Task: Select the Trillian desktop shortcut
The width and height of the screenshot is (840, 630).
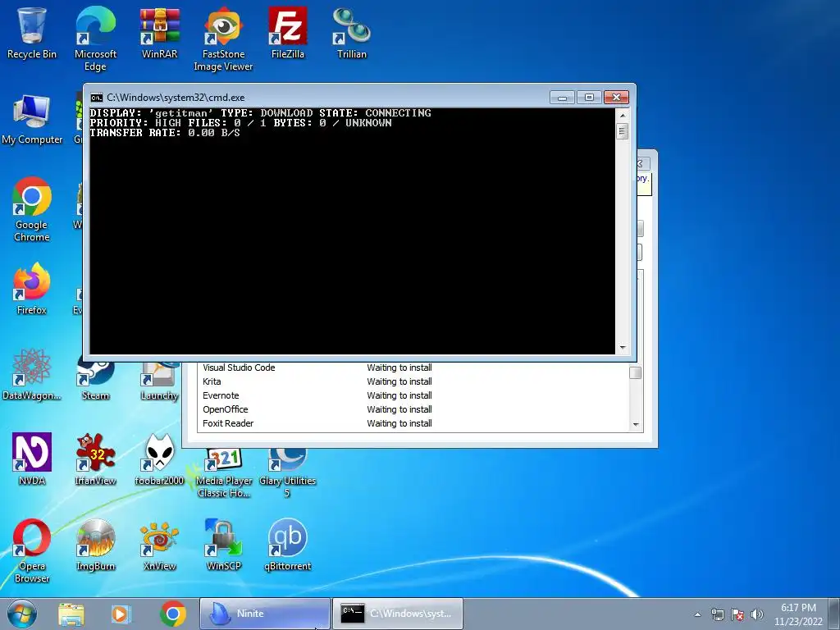Action: click(x=351, y=32)
